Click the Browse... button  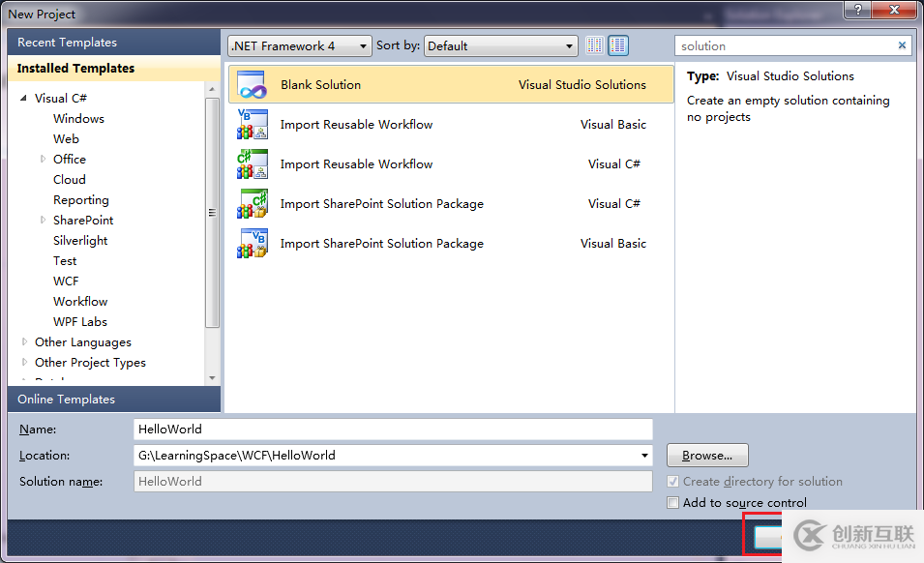(x=707, y=456)
